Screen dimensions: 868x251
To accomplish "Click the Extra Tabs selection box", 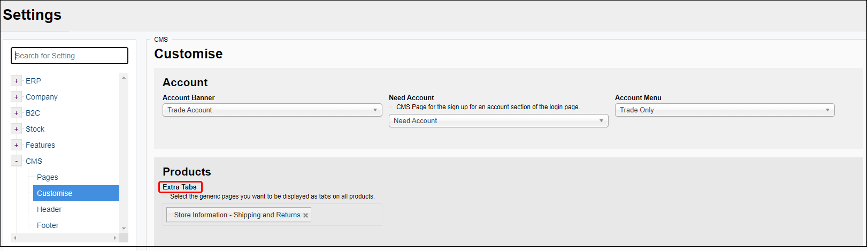I will [x=345, y=215].
